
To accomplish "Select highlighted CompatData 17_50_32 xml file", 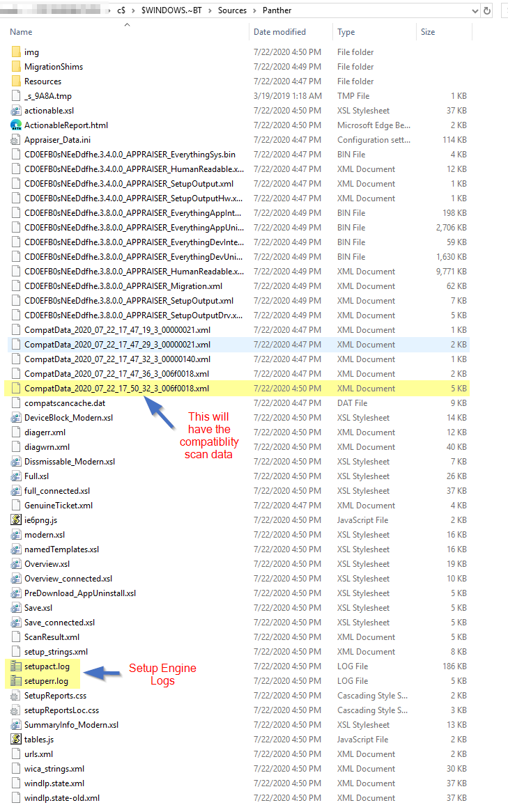I will (x=116, y=389).
